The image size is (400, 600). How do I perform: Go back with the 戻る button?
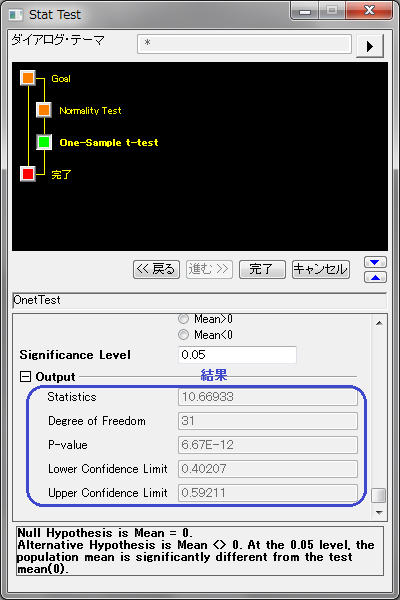coord(156,269)
